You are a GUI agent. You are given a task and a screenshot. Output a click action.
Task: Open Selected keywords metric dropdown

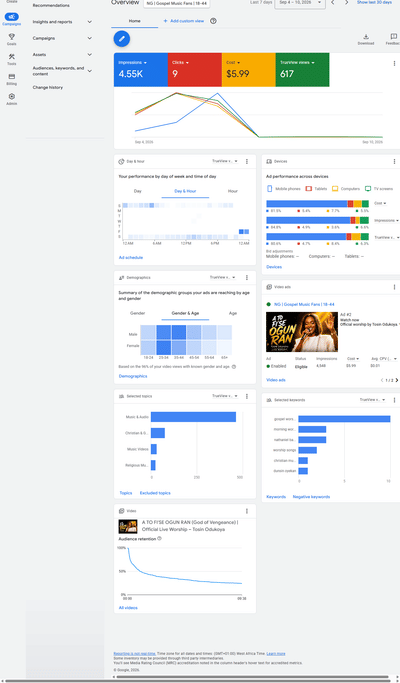tap(373, 400)
